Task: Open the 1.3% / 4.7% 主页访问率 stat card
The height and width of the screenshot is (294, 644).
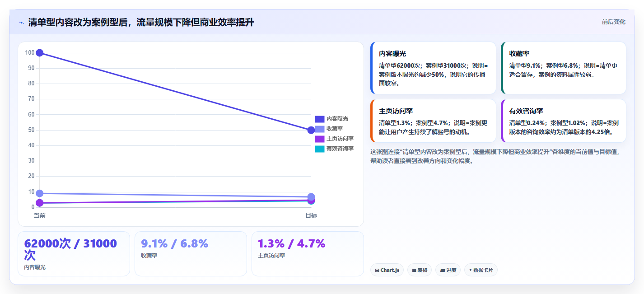Action: [308, 254]
